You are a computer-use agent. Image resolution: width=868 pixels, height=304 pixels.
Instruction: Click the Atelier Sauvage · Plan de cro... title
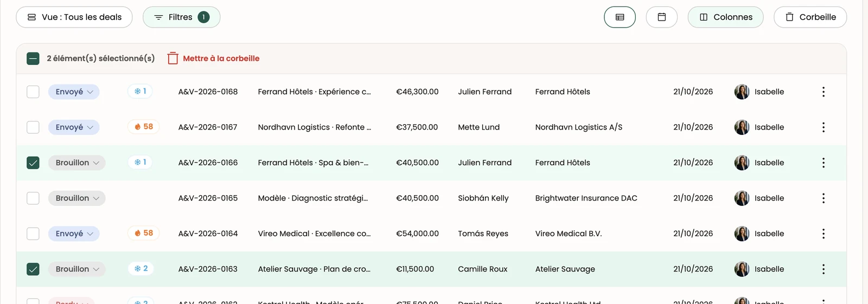click(314, 269)
